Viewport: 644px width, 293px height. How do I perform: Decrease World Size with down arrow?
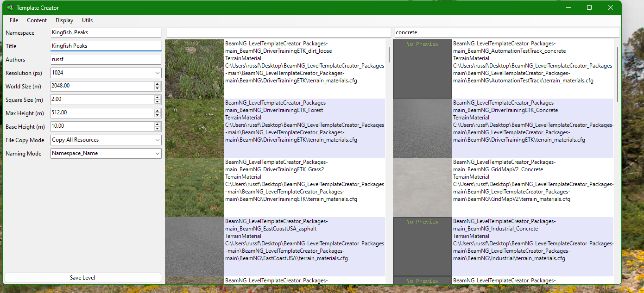coord(158,88)
